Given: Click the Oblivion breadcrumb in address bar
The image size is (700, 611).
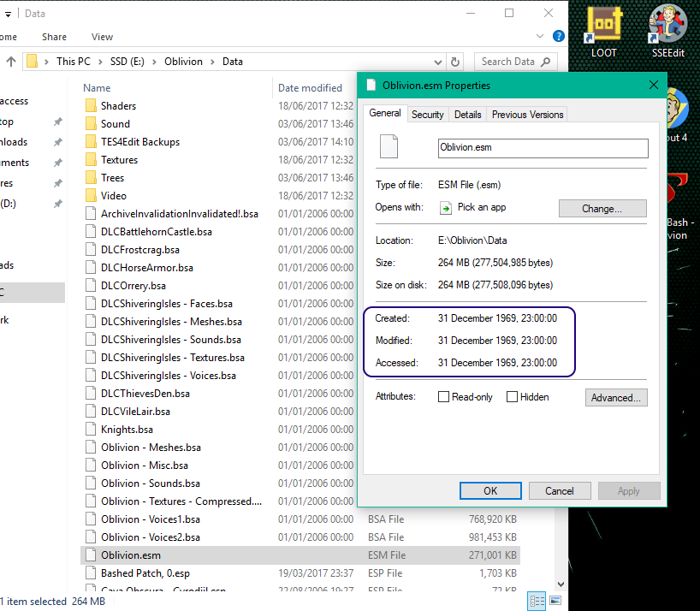Looking at the screenshot, I should (x=183, y=62).
